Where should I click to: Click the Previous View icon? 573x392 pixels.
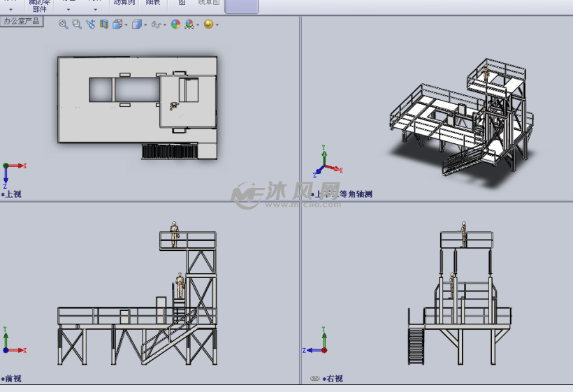(90, 24)
